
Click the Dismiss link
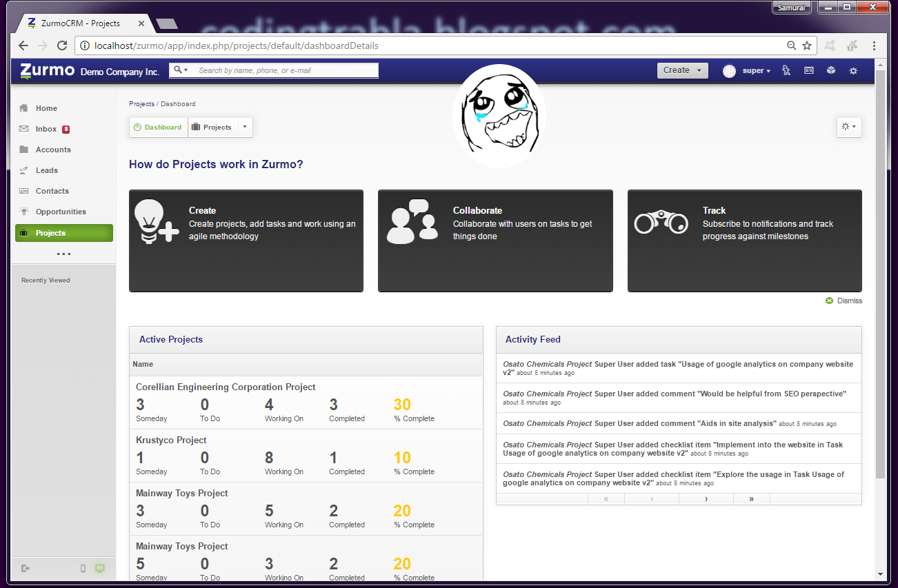(849, 301)
